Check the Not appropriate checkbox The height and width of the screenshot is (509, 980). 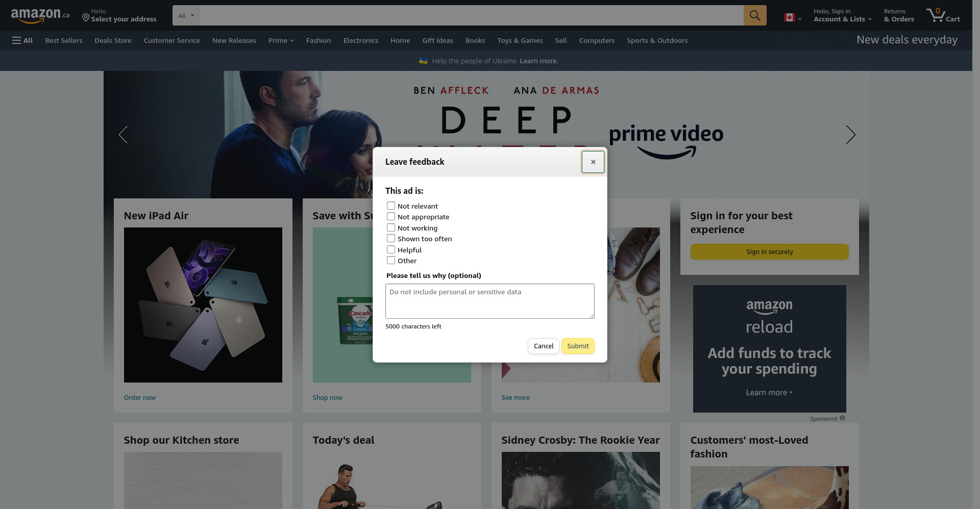point(390,216)
